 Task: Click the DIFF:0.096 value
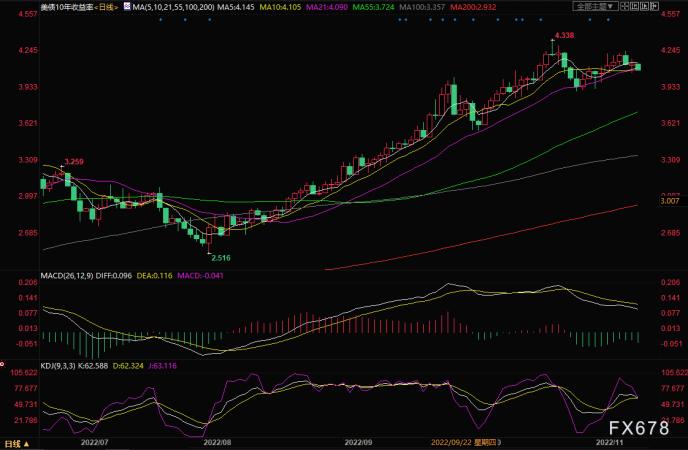(x=113, y=275)
